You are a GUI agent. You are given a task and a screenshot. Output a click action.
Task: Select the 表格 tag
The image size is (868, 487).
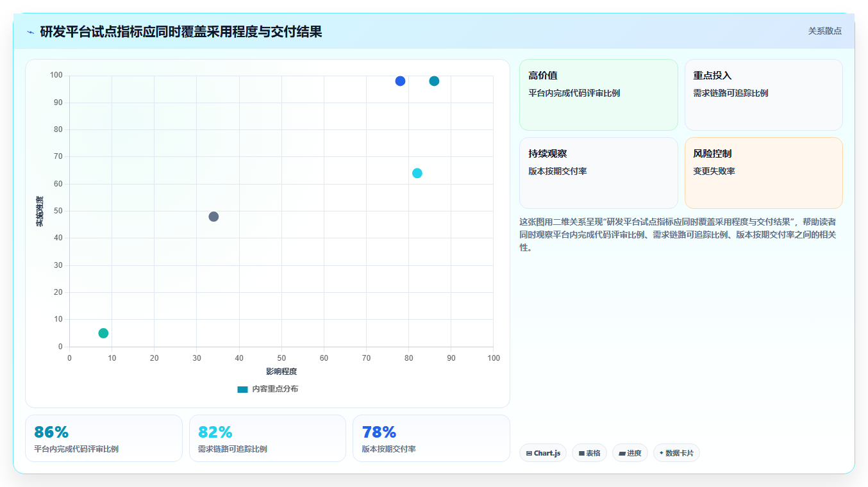[589, 453]
